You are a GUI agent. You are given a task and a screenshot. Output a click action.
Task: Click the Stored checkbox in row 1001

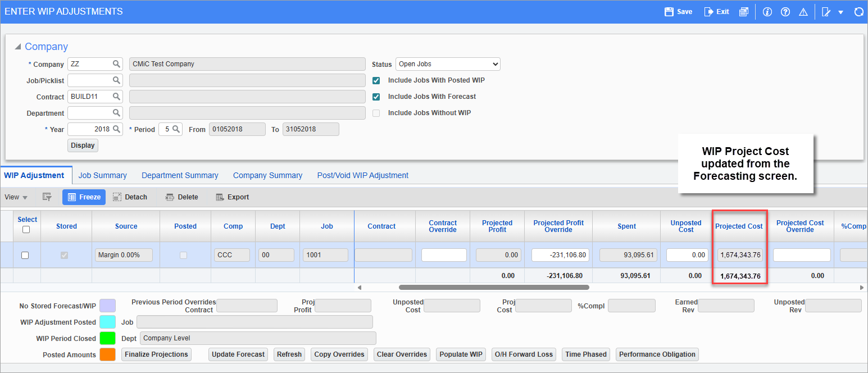pos(64,255)
